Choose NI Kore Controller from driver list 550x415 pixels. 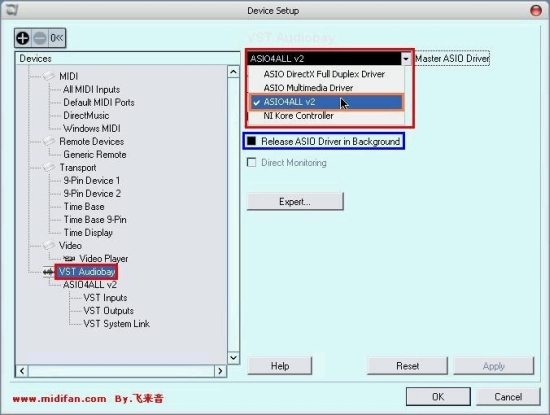pyautogui.click(x=299, y=115)
